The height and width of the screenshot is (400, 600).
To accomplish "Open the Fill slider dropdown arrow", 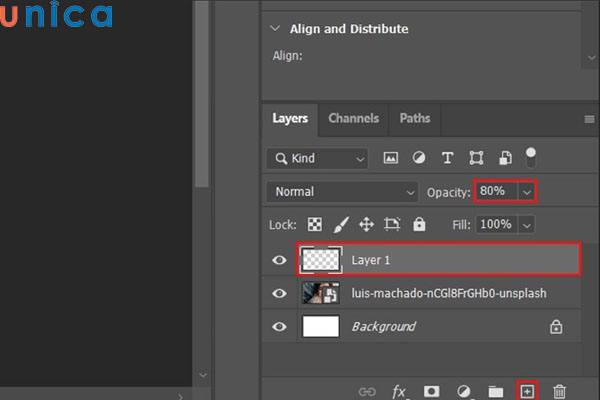I will click(527, 225).
